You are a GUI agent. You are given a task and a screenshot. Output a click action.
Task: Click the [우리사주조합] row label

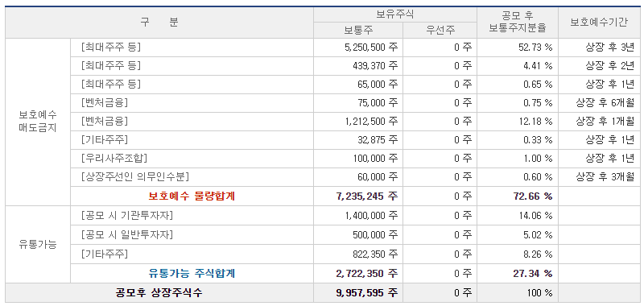pyautogui.click(x=114, y=158)
